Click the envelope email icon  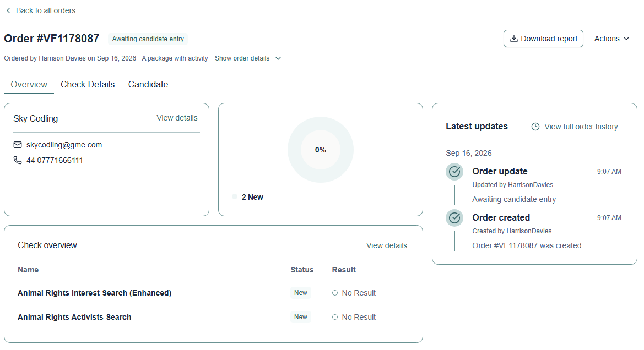[18, 145]
